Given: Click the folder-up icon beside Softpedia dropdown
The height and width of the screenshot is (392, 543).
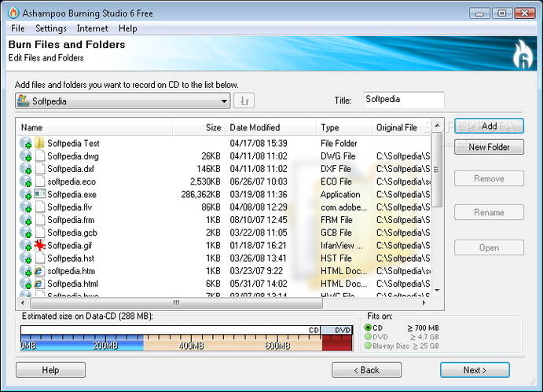Looking at the screenshot, I should tap(244, 101).
